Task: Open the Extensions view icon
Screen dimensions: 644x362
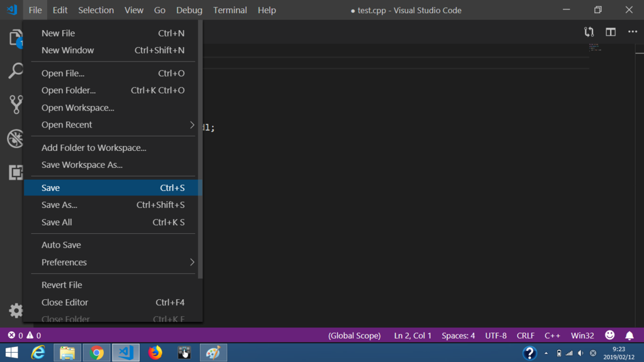Action: pyautogui.click(x=16, y=172)
